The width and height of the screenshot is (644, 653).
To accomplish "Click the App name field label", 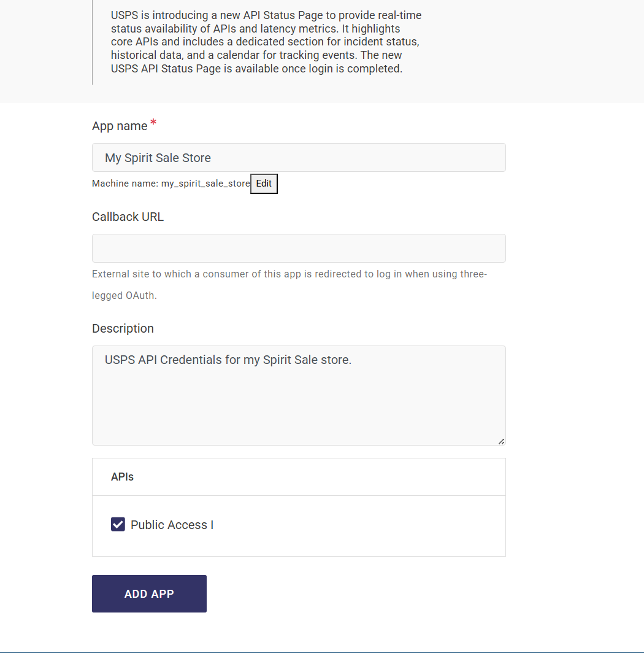I will click(120, 126).
